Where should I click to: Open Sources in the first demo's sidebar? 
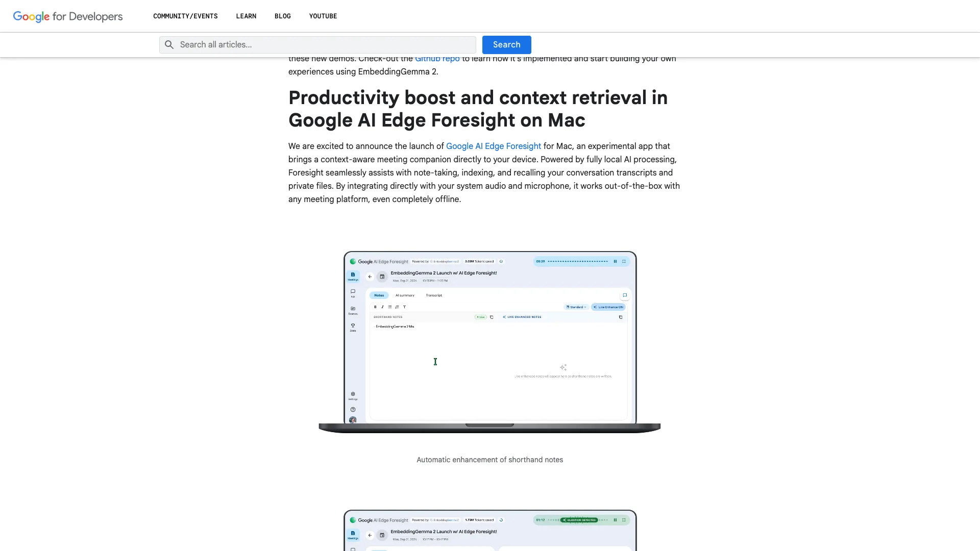click(x=353, y=310)
